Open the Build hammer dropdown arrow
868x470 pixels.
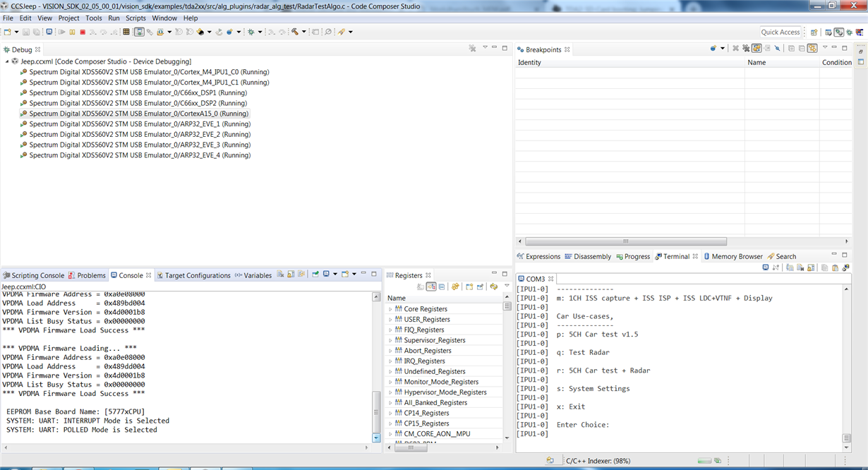[x=304, y=32]
